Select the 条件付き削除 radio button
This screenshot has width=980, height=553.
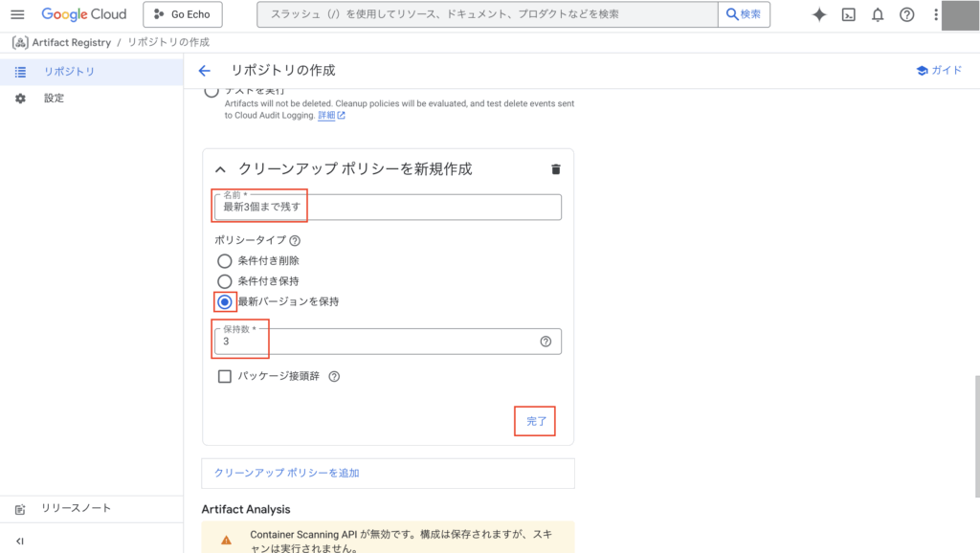pos(225,261)
